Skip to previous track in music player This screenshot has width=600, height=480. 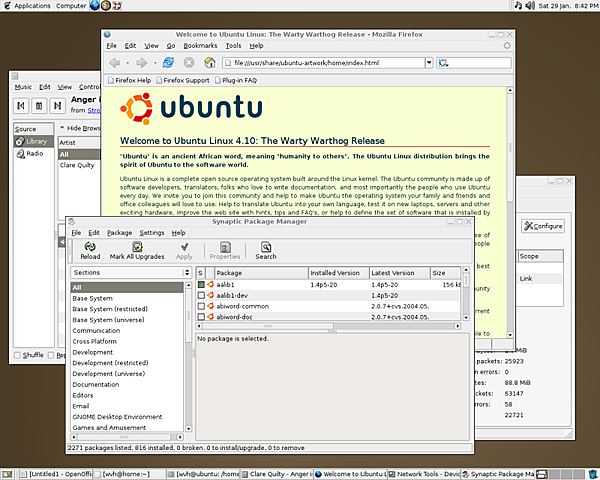pyautogui.click(x=21, y=106)
